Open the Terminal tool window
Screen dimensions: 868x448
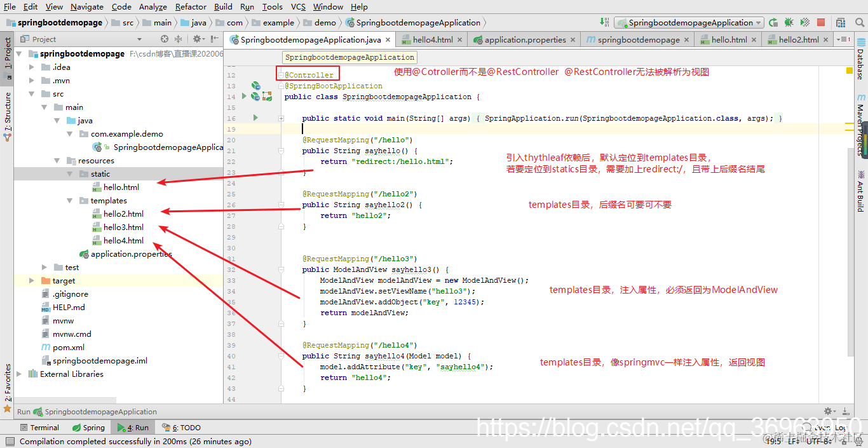[x=39, y=428]
